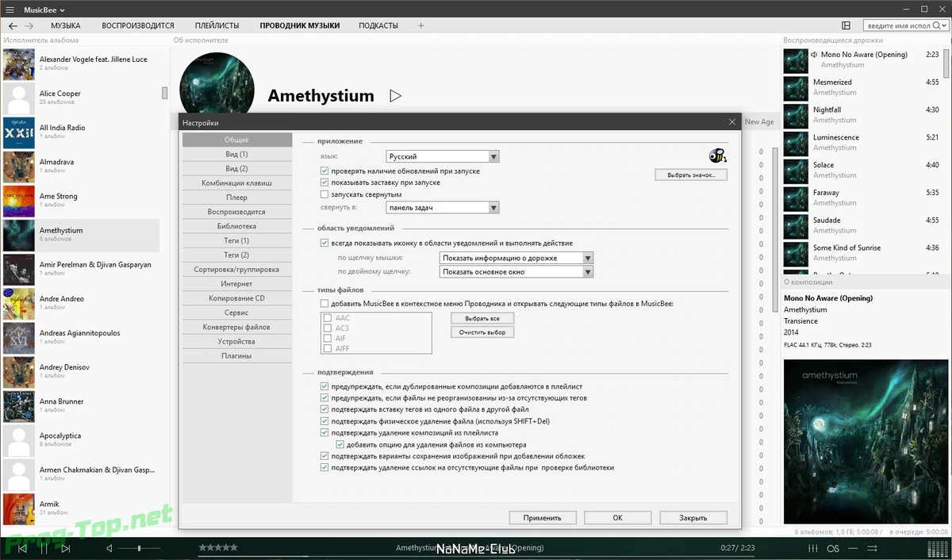The image size is (952, 560).
Task: Click OK in the settings dialog
Action: coord(617,517)
